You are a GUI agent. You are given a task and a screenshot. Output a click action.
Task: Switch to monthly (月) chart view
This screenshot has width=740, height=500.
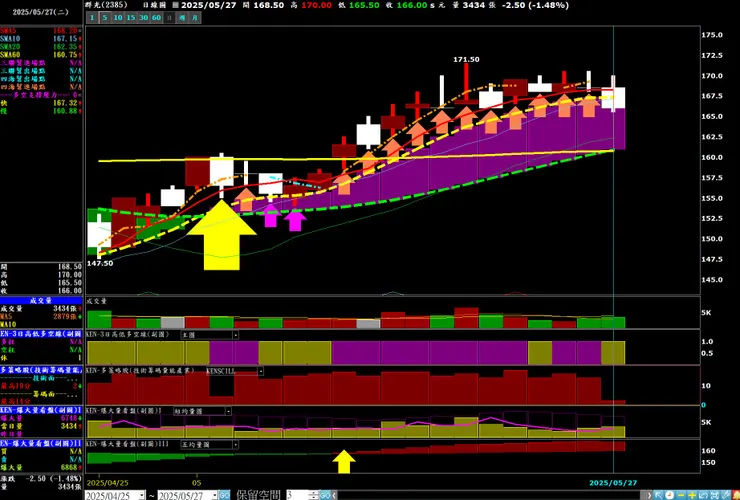click(x=195, y=17)
